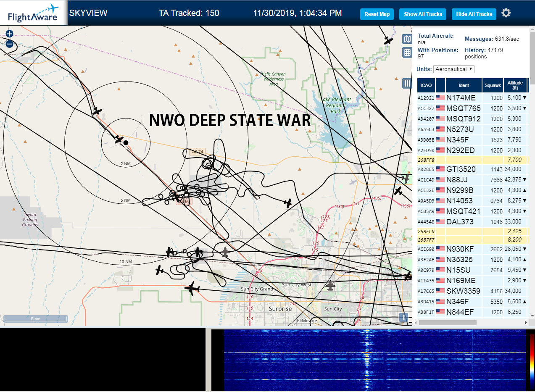Toggle sidebar with the columns icon
535x392 pixels.
click(407, 83)
